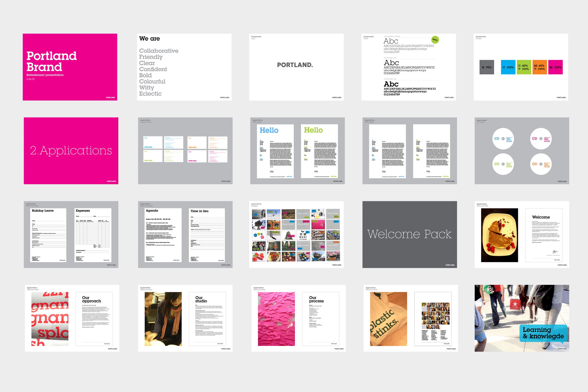This screenshot has width=588, height=392.
Task: Click the blue CD label disc
Action: (503, 139)
